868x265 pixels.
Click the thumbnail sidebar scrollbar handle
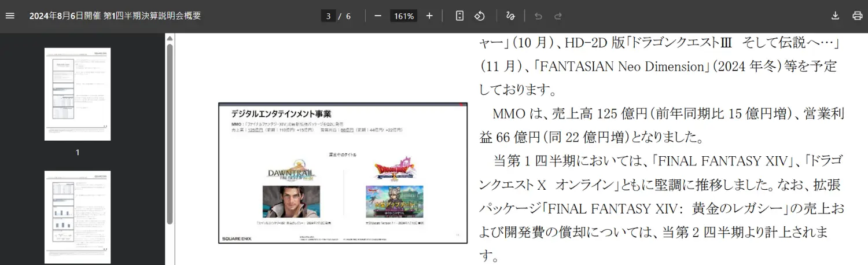(170, 133)
